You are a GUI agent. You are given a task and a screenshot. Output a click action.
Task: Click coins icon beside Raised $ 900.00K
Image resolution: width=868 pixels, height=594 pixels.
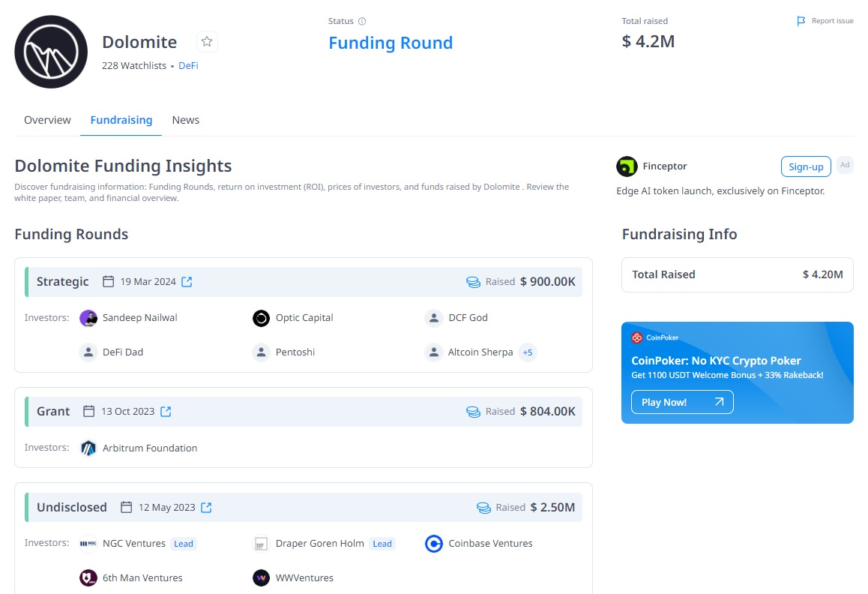[x=473, y=282]
